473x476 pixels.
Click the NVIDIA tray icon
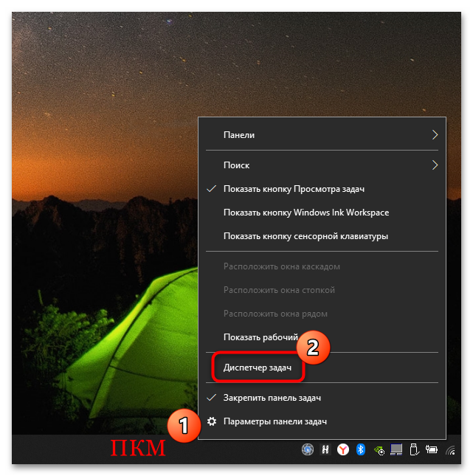click(x=379, y=449)
